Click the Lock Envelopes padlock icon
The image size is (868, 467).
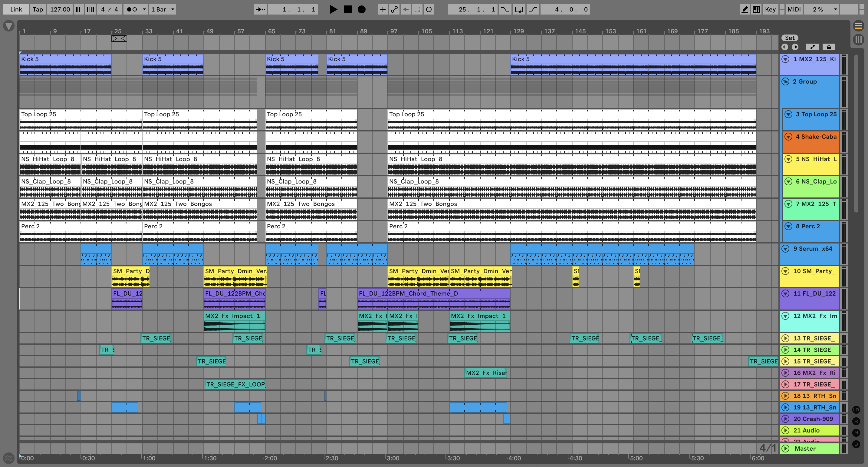pyautogui.click(x=829, y=47)
